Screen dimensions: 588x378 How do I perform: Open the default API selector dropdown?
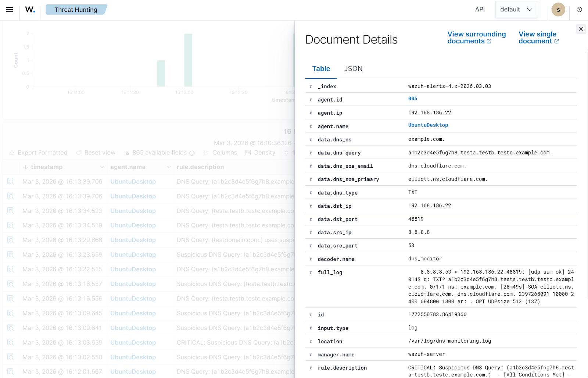[x=516, y=9]
